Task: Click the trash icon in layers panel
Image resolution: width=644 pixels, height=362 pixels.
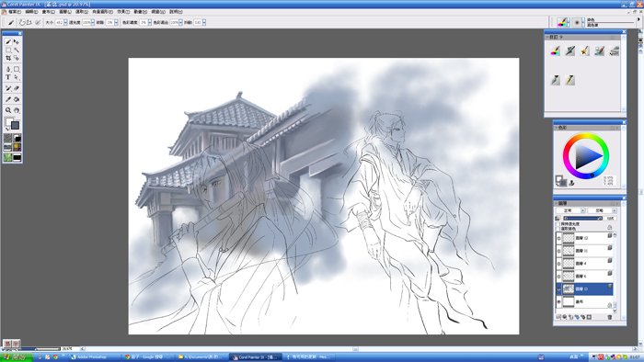Action: (x=609, y=317)
